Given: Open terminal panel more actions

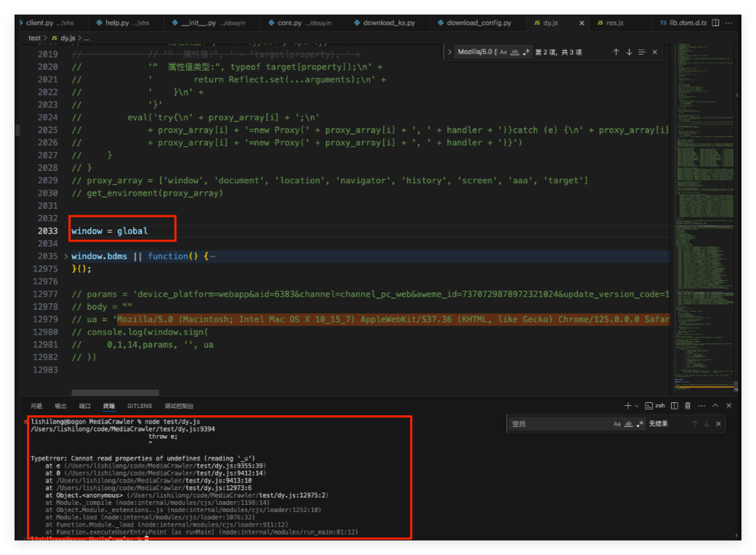Looking at the screenshot, I should click(x=701, y=406).
